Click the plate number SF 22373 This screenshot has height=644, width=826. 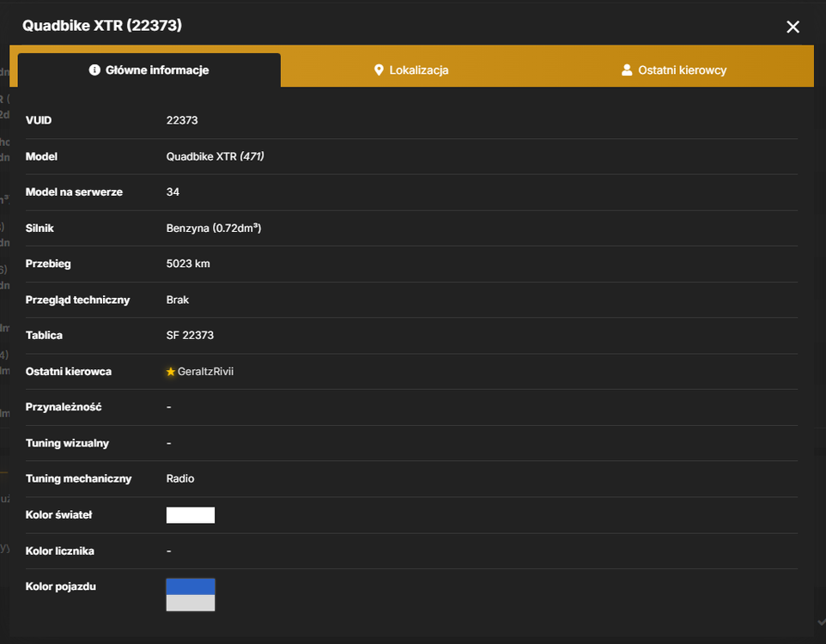(190, 335)
